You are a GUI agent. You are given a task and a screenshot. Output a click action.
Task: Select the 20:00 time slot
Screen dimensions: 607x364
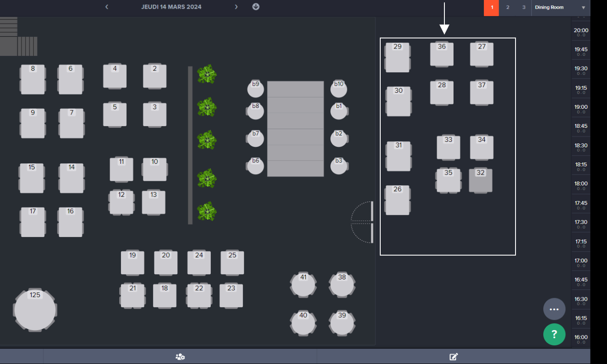pos(581,32)
